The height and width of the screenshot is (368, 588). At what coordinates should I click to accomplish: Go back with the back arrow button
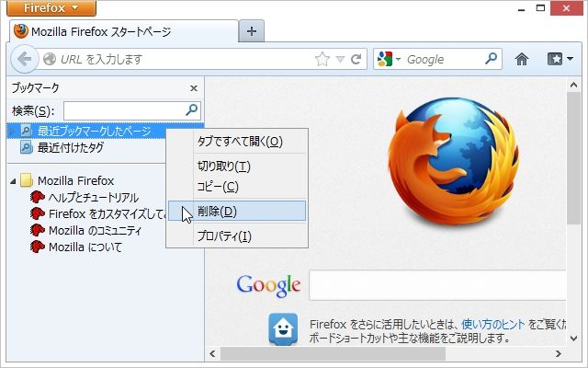coord(25,59)
